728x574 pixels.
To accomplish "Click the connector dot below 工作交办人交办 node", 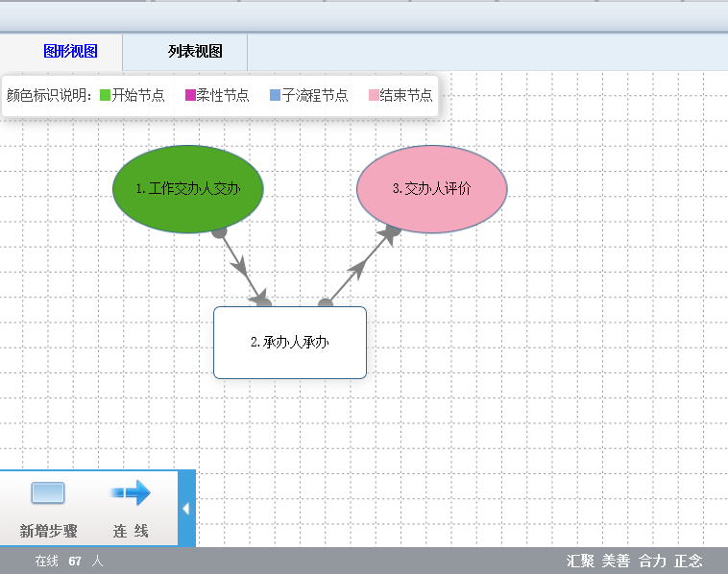I will point(219,231).
